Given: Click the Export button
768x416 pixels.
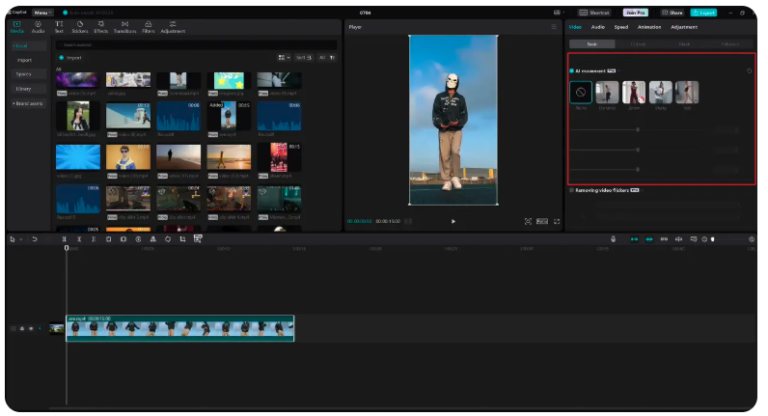Looking at the screenshot, I should pos(703,12).
